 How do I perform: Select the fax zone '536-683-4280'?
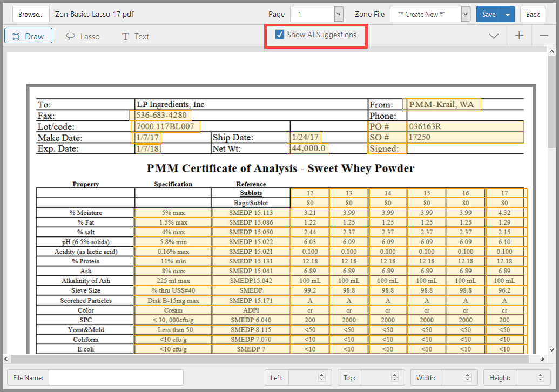[x=161, y=116]
